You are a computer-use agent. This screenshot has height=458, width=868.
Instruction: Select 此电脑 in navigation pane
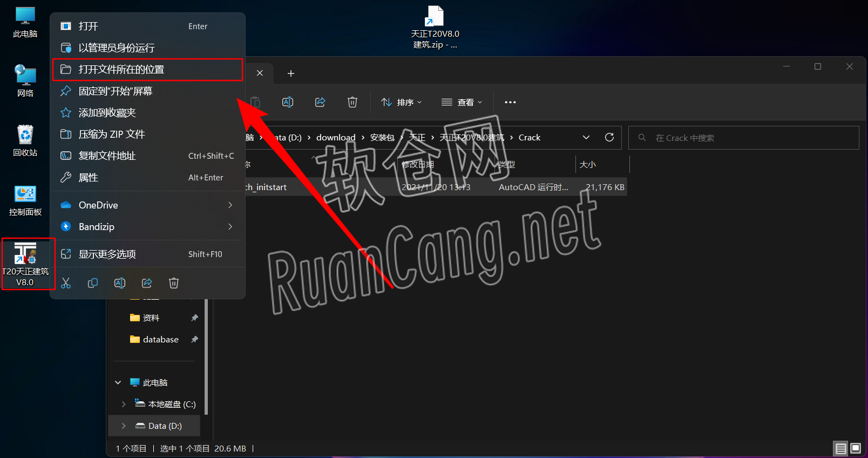coord(155,382)
